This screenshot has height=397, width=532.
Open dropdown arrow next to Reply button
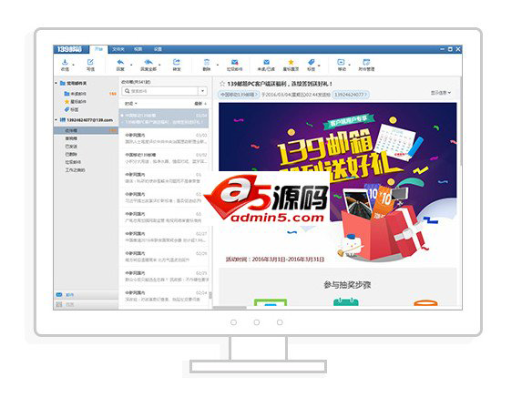click(x=131, y=65)
